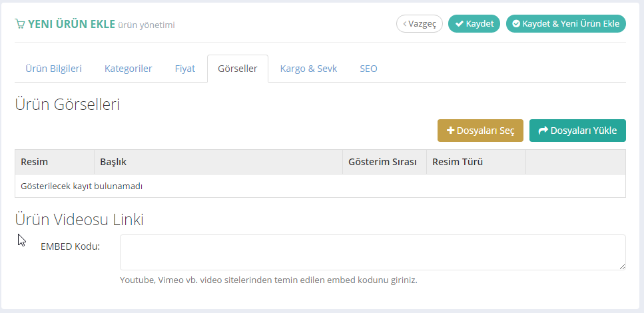Click the embed text area resize handle
644x313 pixels.
pyautogui.click(x=622, y=266)
